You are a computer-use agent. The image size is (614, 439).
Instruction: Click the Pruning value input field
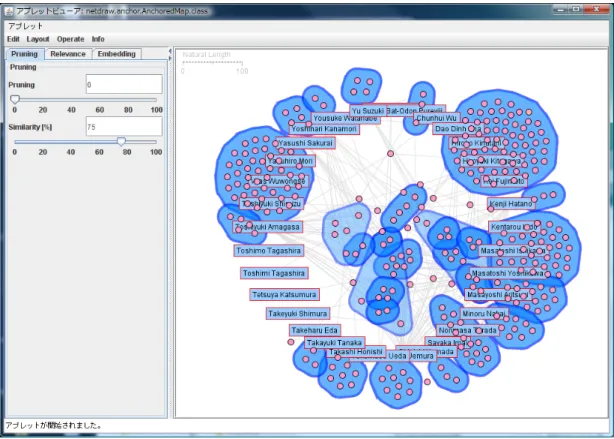124,84
